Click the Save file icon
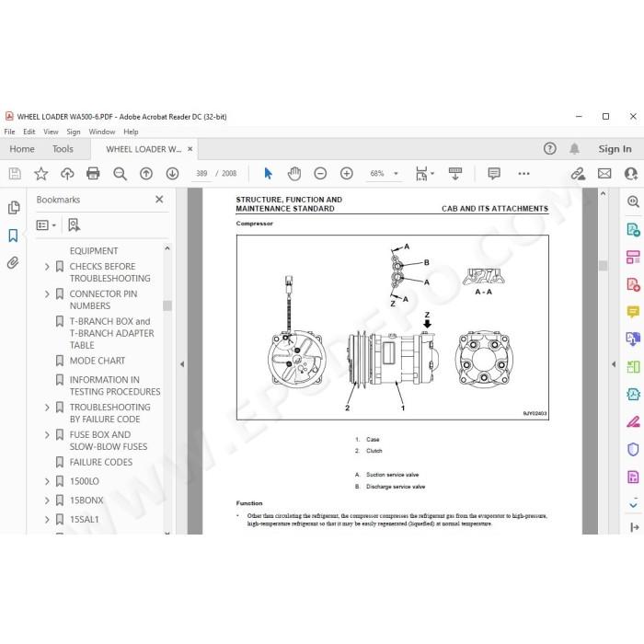This screenshot has height=644, width=644. [15, 173]
